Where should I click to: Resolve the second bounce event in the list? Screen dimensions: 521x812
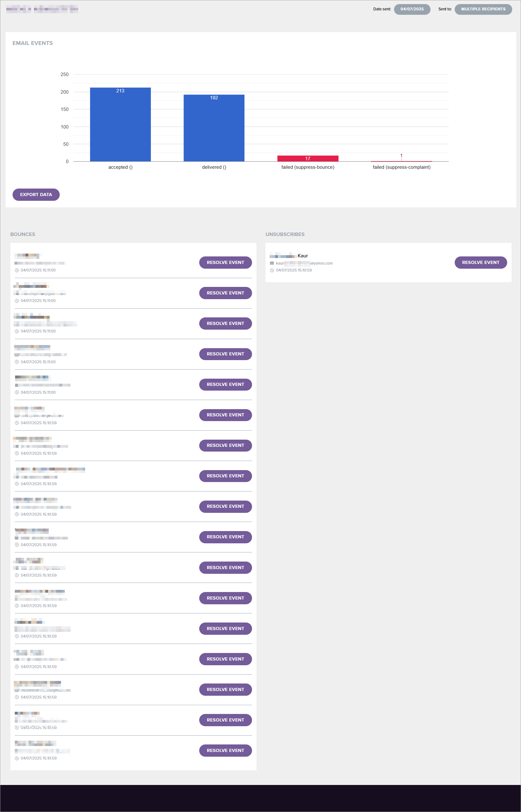click(x=225, y=293)
